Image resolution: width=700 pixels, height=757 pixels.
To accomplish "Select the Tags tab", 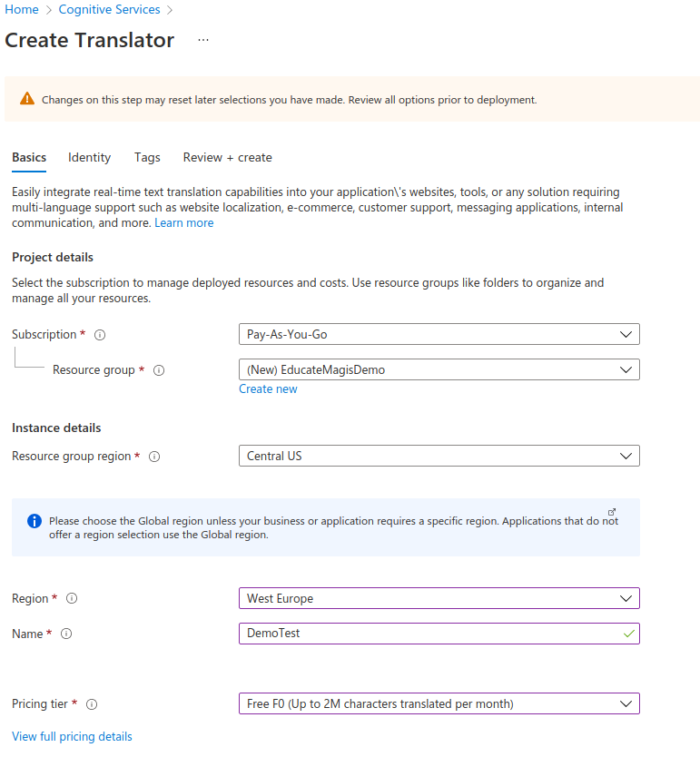I will [x=147, y=157].
